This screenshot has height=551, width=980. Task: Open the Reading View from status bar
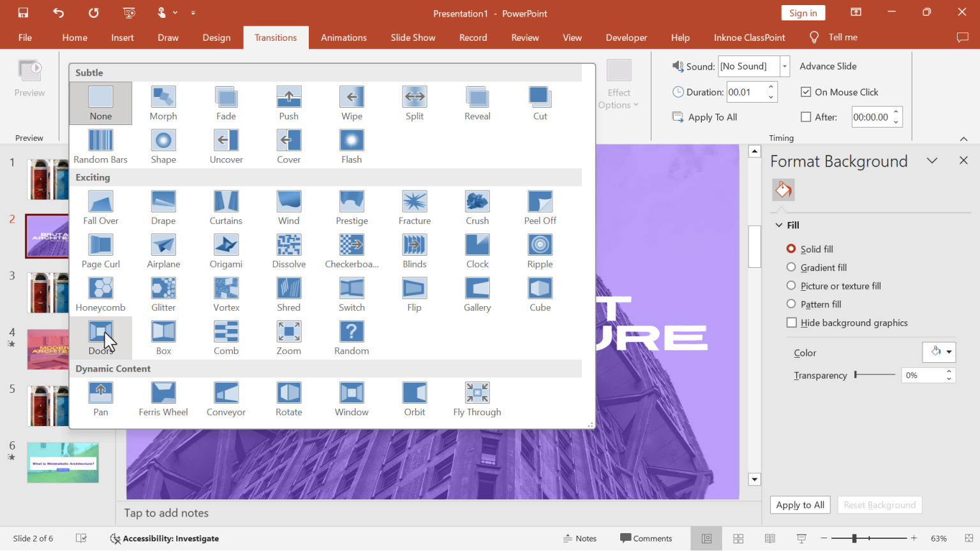pos(769,538)
